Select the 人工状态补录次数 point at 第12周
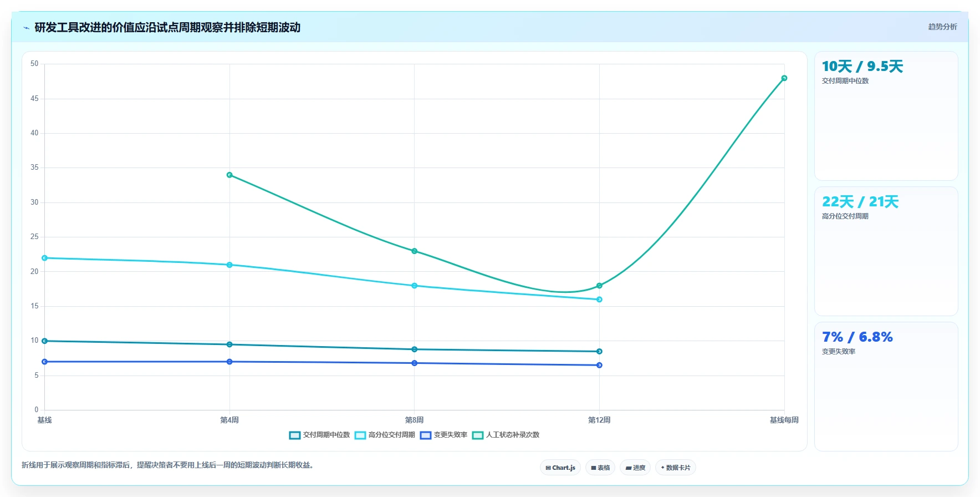Viewport: 980px width, 497px height. click(599, 286)
